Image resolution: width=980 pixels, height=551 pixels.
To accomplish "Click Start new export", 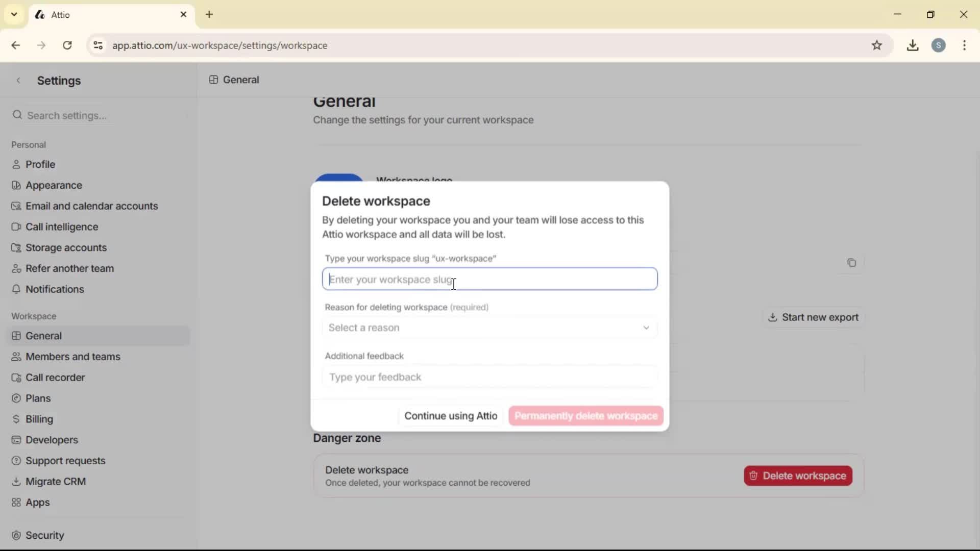I will pos(814,317).
